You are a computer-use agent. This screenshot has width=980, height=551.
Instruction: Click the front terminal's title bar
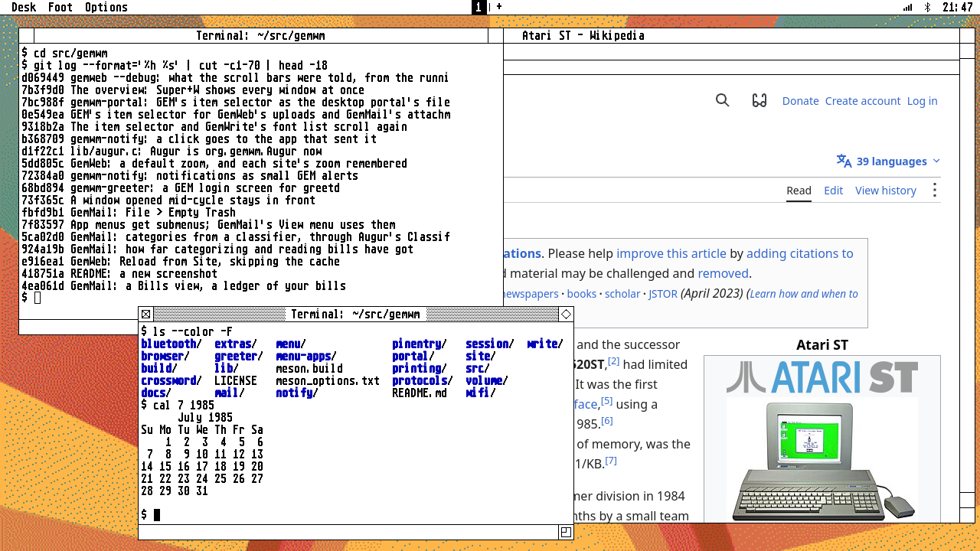pyautogui.click(x=355, y=314)
